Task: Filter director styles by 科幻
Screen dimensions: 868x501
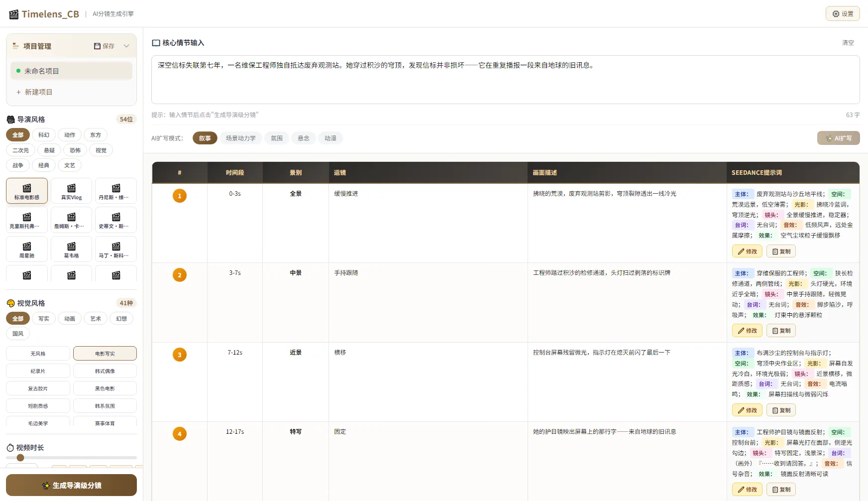Action: (44, 135)
